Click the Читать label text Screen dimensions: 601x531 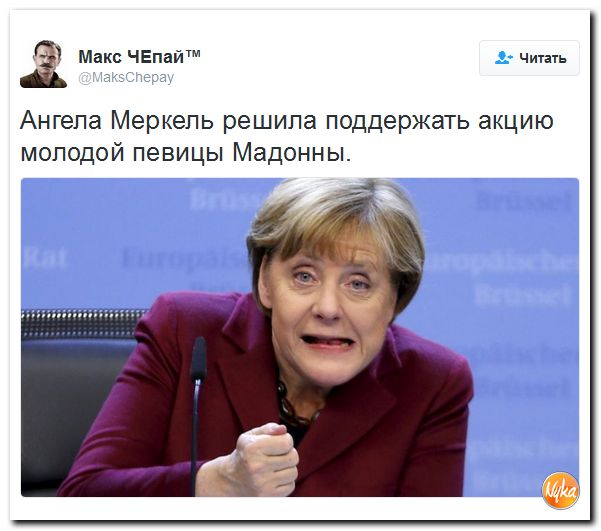pyautogui.click(x=543, y=58)
